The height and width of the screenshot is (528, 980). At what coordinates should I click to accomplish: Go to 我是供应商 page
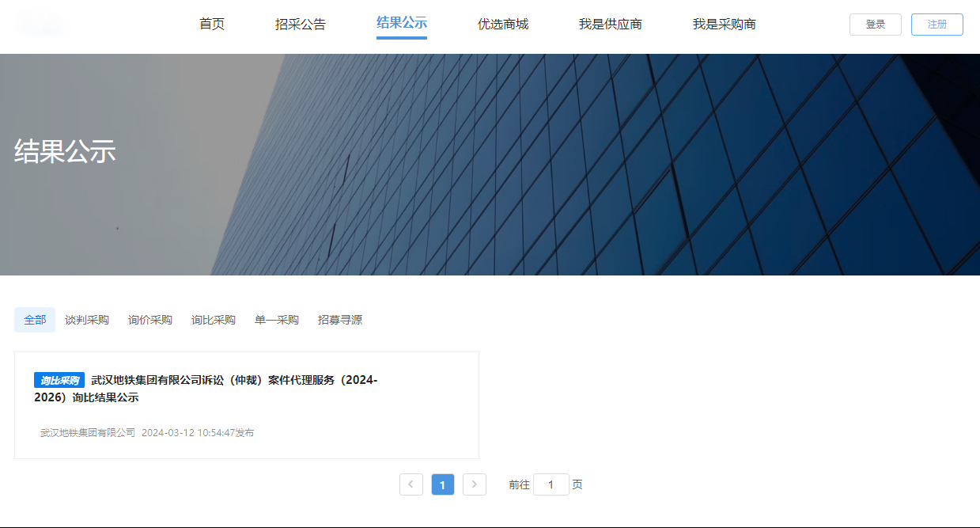(x=611, y=25)
